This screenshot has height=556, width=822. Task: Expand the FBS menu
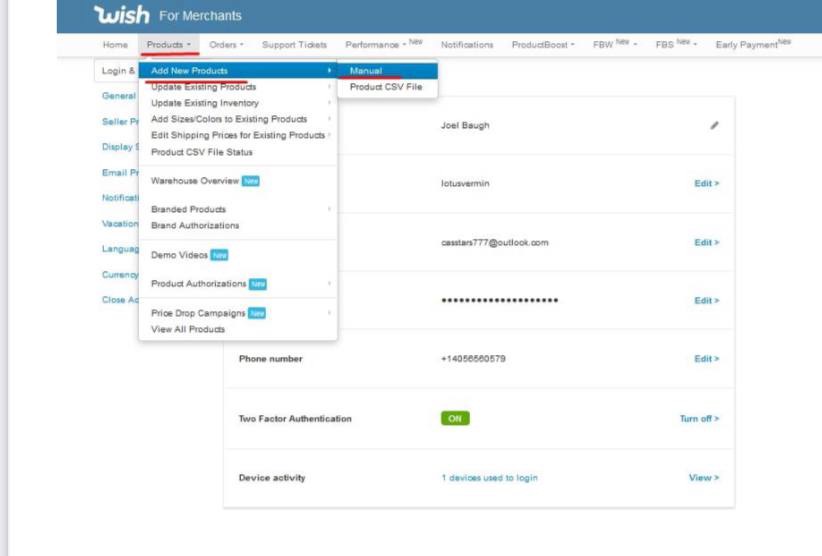[x=676, y=44]
